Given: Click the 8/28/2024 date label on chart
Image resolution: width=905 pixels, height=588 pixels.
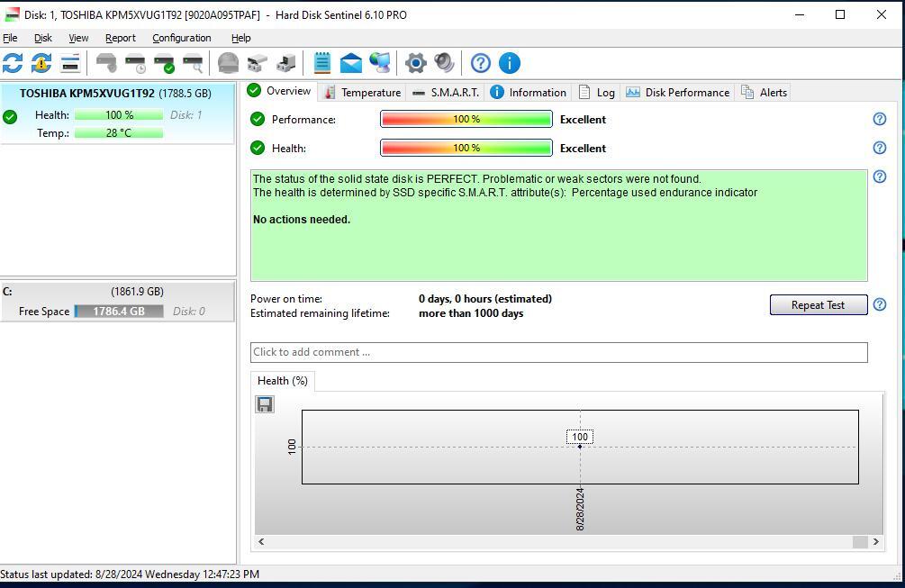Looking at the screenshot, I should 580,509.
